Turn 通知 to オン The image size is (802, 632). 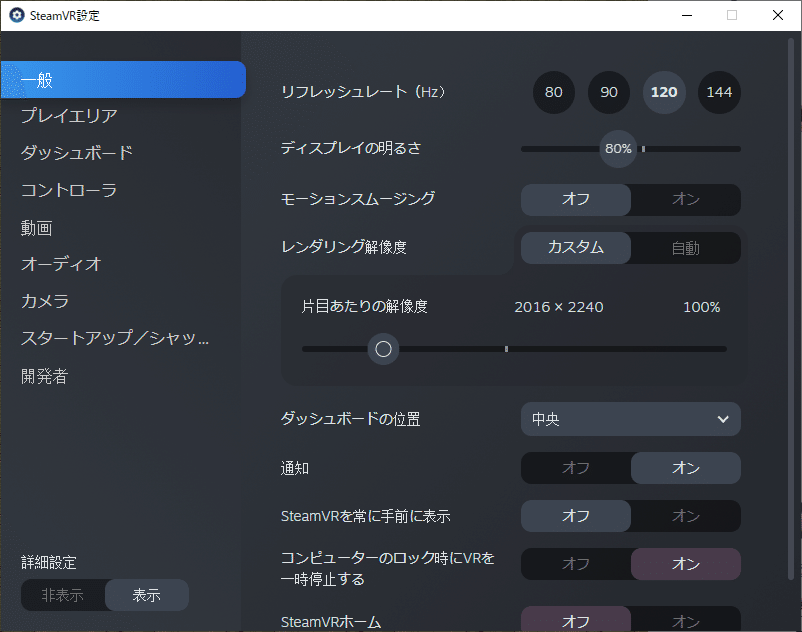pyautogui.click(x=686, y=468)
